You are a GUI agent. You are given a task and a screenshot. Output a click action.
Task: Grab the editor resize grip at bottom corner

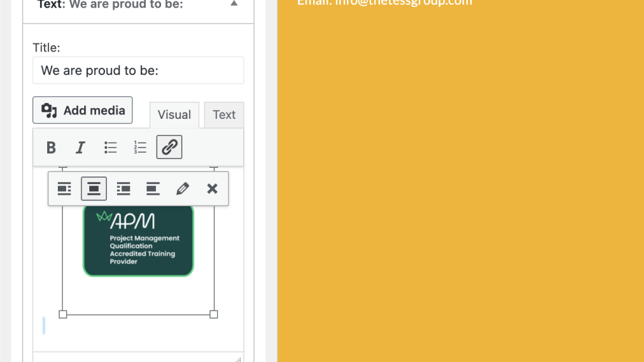coord(239,359)
